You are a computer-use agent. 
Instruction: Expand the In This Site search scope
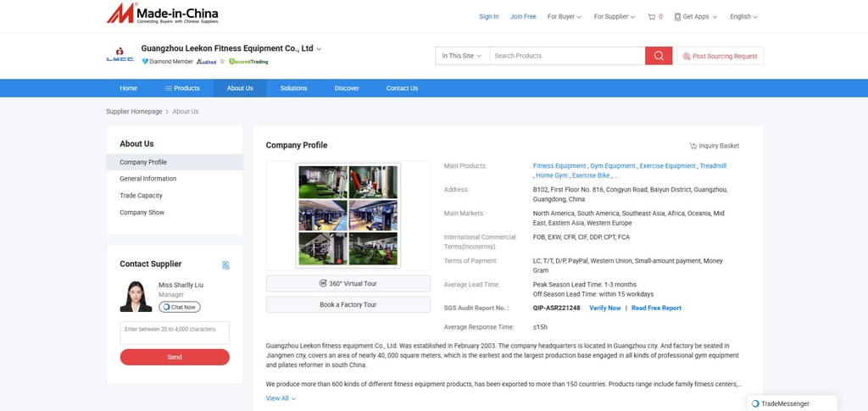(x=462, y=56)
